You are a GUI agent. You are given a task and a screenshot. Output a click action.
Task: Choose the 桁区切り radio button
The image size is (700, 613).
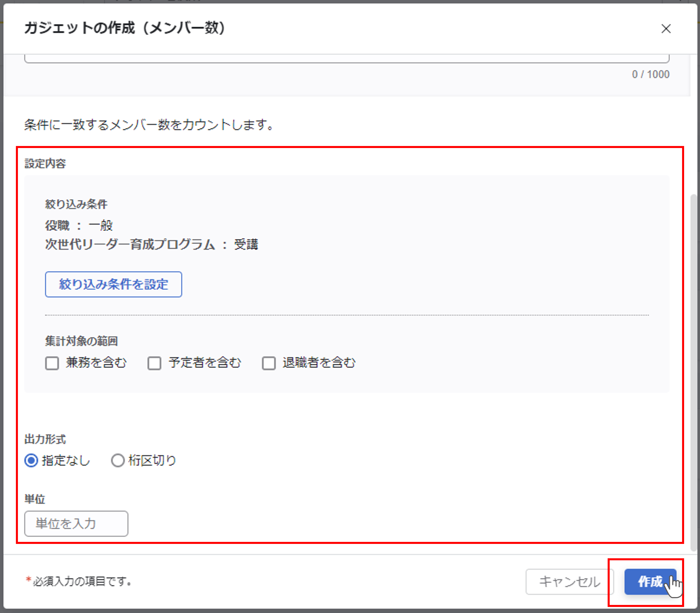tap(118, 460)
